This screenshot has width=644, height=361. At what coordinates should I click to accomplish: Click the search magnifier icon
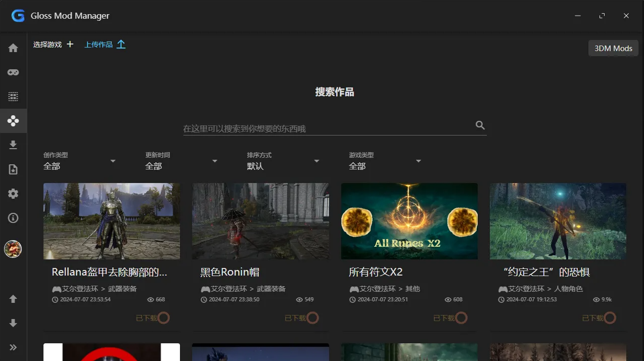[479, 125]
